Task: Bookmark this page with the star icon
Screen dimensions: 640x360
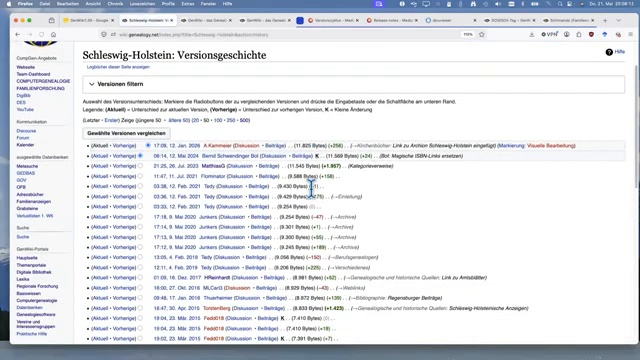Action: click(x=482, y=35)
